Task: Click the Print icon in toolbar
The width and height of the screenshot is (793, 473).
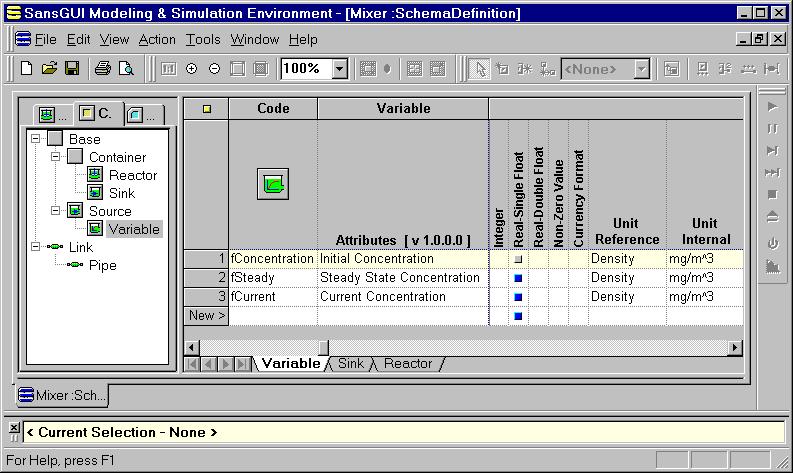Action: 102,69
